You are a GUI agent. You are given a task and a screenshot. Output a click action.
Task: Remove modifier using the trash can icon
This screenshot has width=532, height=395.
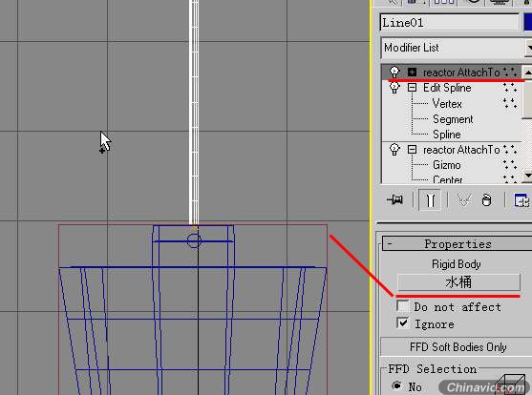pos(486,200)
